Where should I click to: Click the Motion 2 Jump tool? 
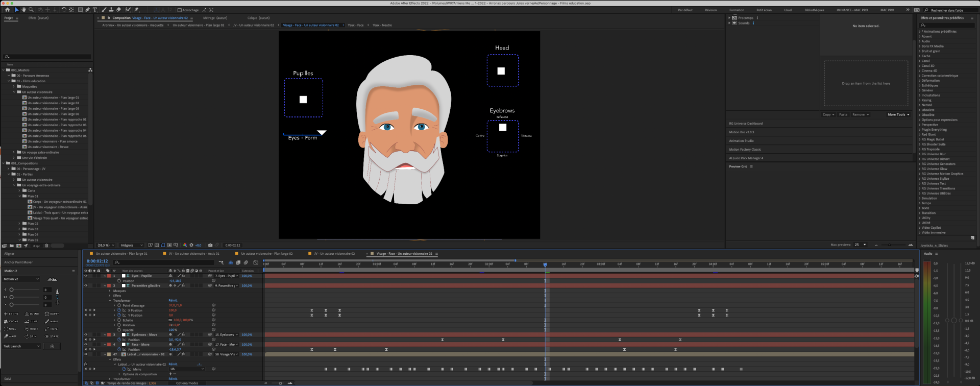tap(31, 321)
